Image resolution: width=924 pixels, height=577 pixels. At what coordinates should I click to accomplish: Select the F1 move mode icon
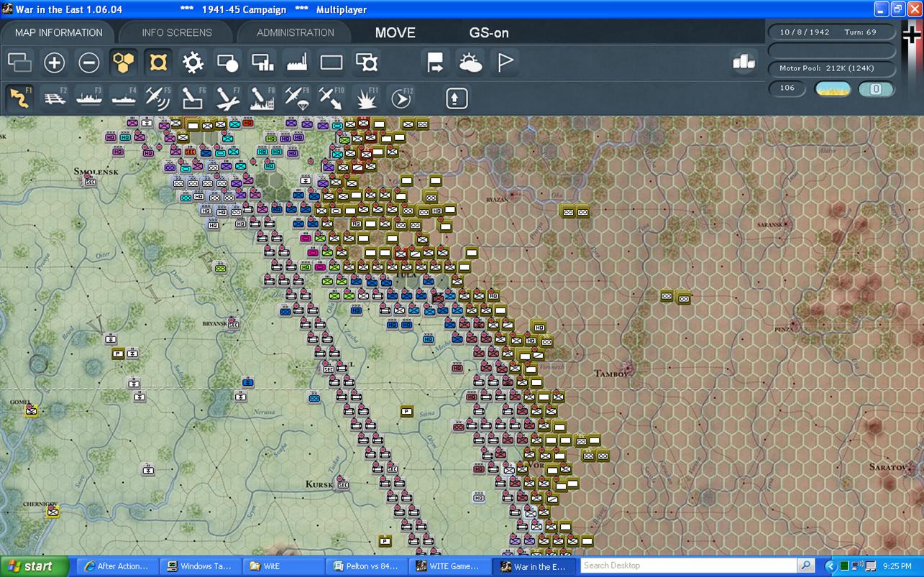point(19,98)
